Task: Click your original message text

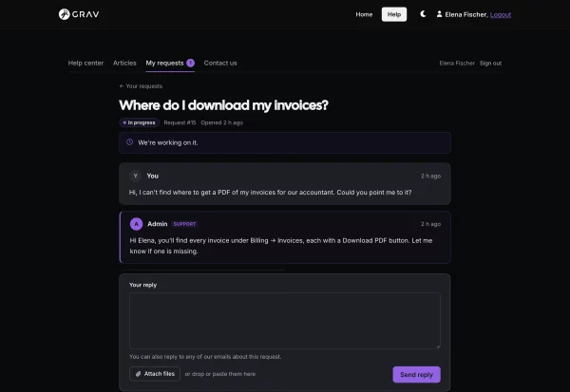Action: click(x=270, y=192)
